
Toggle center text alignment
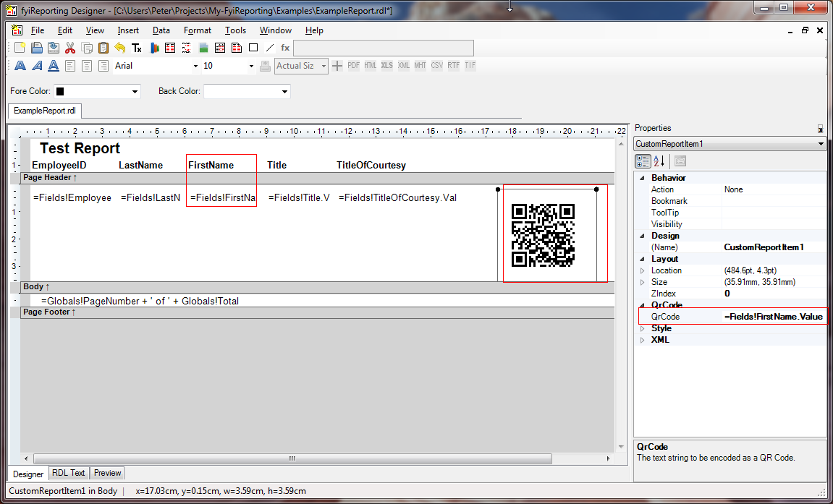[x=87, y=66]
